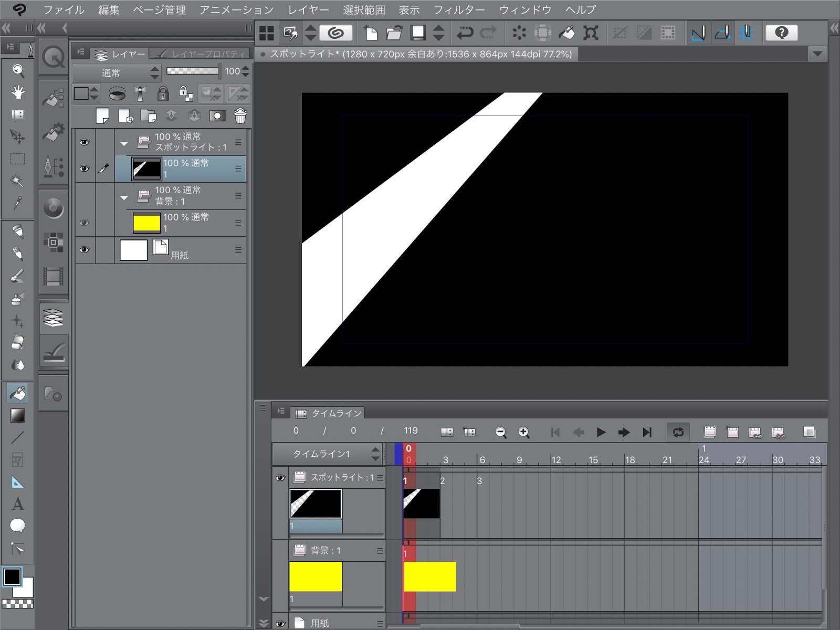Image resolution: width=840 pixels, height=630 pixels.
Task: Jump to the last frame
Action: coord(647,432)
